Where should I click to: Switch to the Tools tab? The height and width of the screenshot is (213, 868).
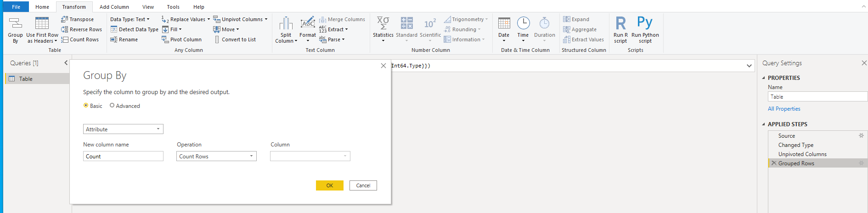tap(173, 7)
